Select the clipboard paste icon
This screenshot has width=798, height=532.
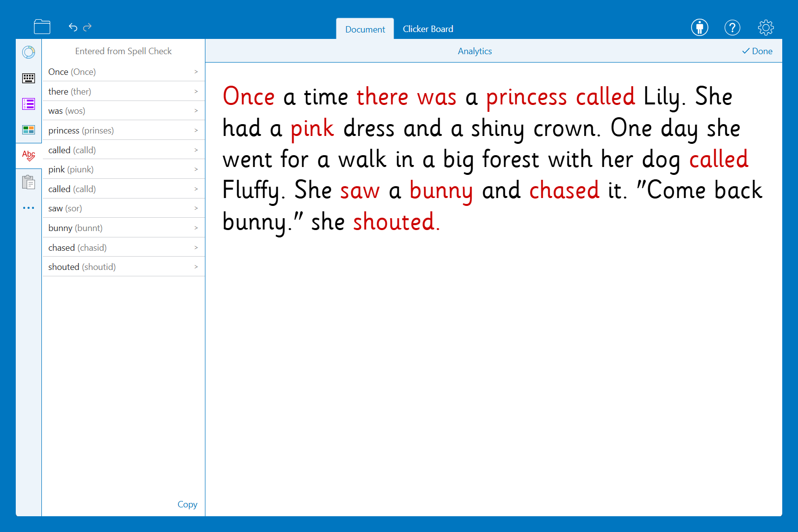[x=29, y=182]
